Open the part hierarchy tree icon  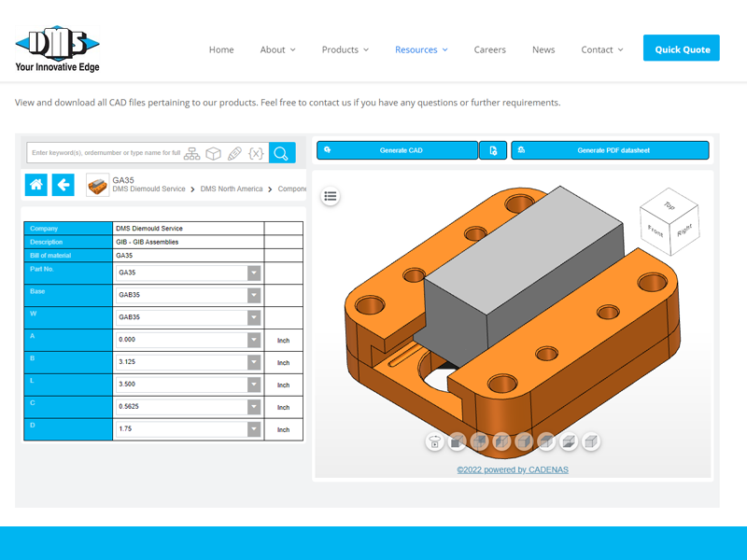pos(192,153)
